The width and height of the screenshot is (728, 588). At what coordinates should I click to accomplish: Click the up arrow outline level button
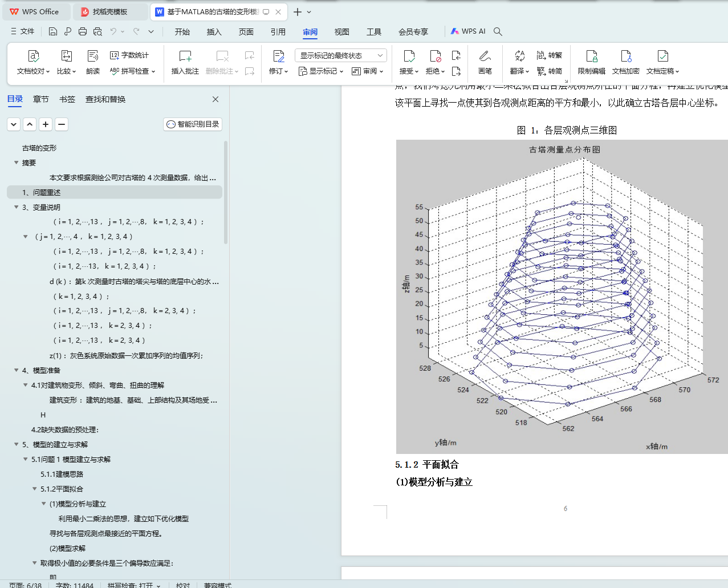point(30,124)
